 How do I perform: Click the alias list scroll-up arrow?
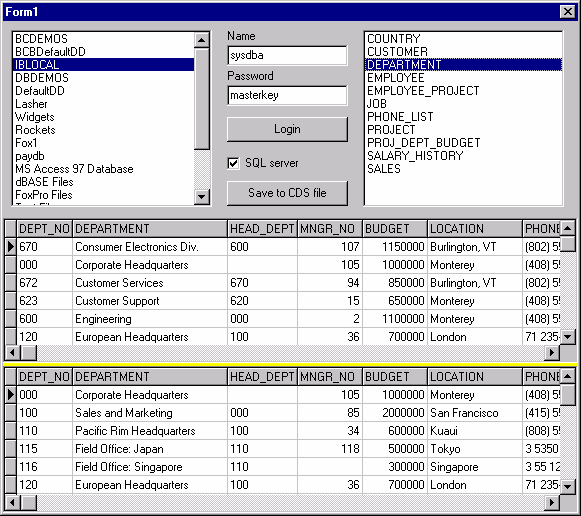pos(202,40)
